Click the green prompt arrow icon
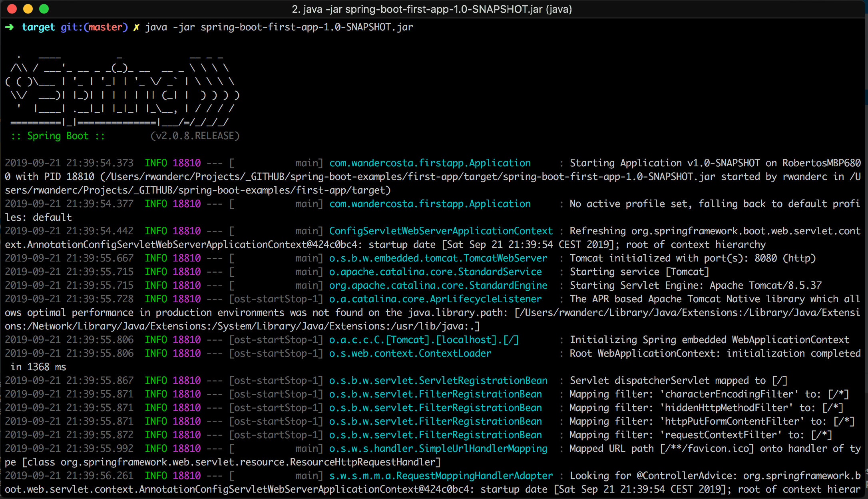Viewport: 868px width, 499px height. [x=10, y=27]
